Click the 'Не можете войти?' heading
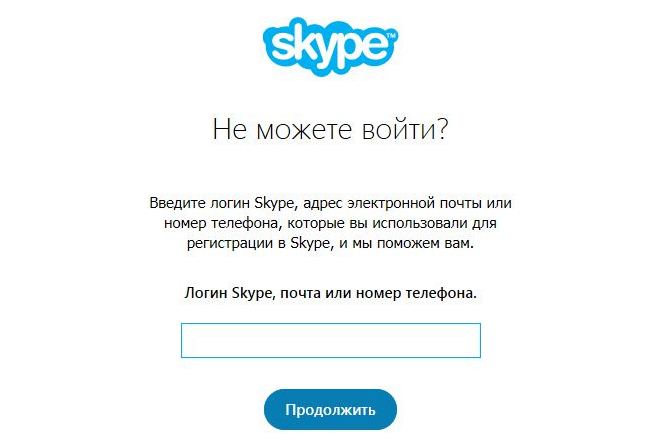This screenshot has width=671, height=447. [330, 128]
